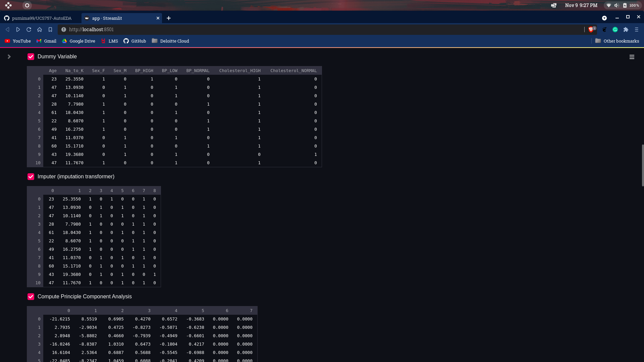Open the Streamlit hamburger menu

632,57
